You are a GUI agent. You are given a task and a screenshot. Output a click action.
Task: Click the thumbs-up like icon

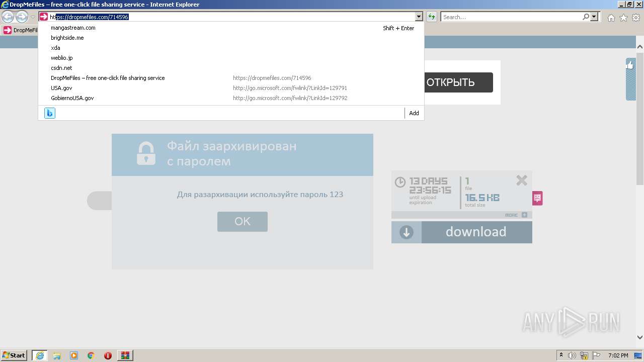click(630, 65)
